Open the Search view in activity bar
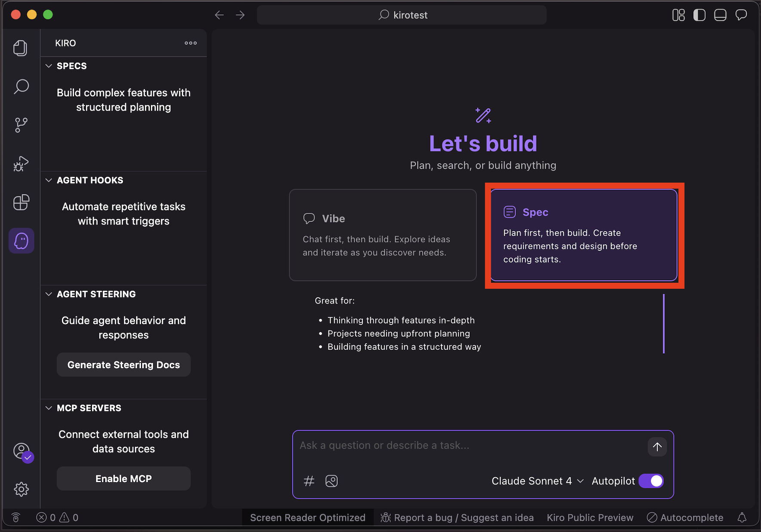Image resolution: width=761 pixels, height=532 pixels. (21, 86)
